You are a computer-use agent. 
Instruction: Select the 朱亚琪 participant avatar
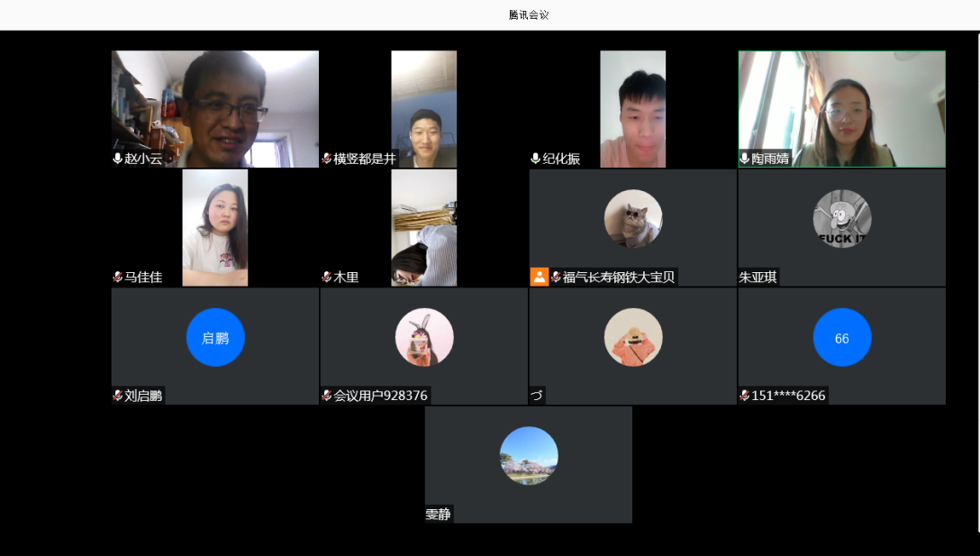click(x=841, y=218)
